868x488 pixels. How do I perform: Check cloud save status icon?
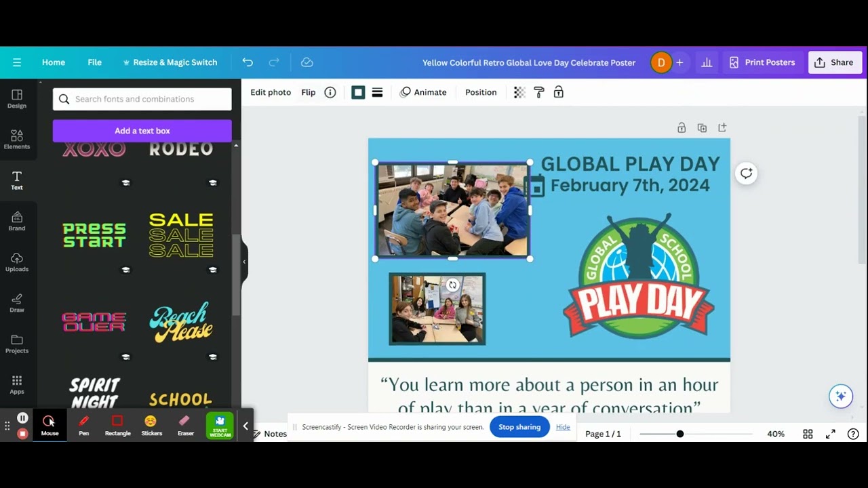click(x=307, y=62)
